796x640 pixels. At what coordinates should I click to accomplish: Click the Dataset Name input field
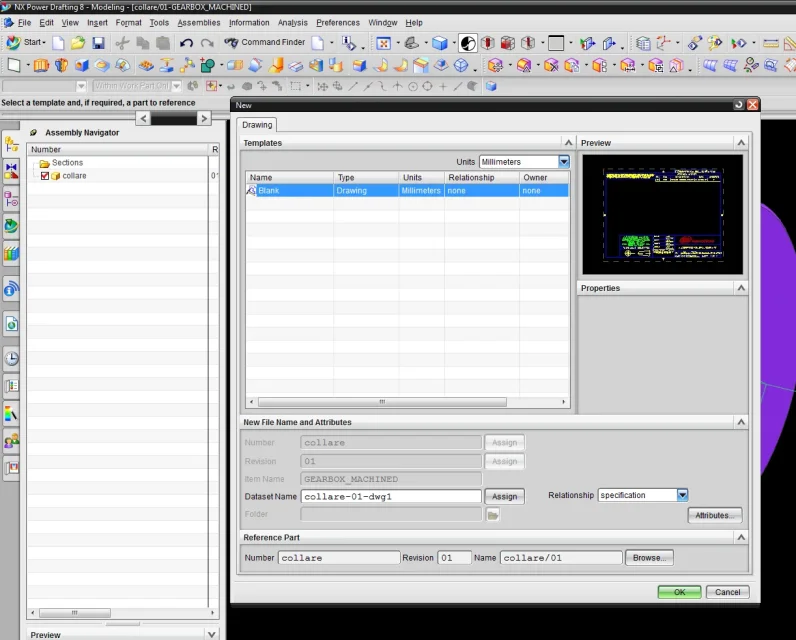[x=391, y=496]
